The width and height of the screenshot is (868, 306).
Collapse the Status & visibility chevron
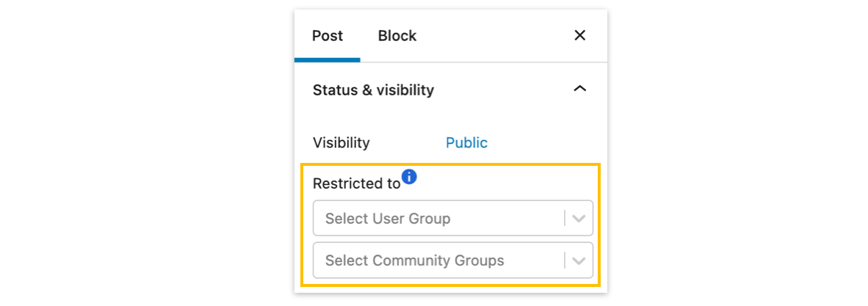click(x=579, y=90)
